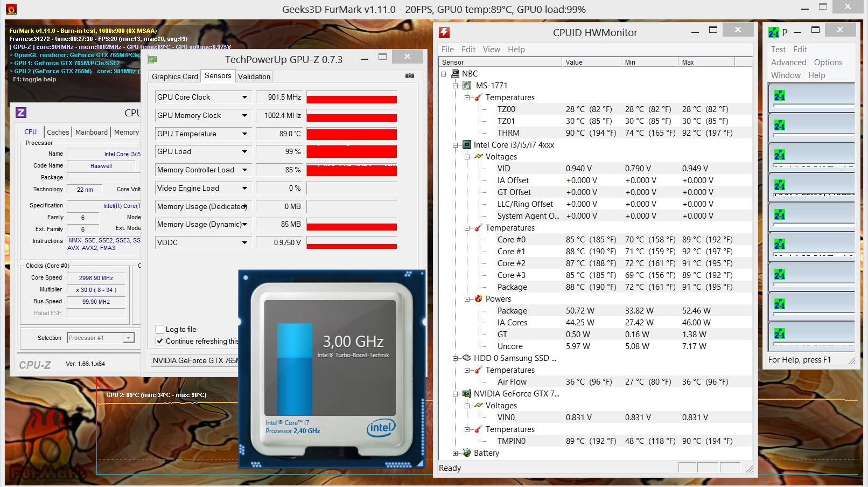868x487 pixels.
Task: Click the GPU Core Clock value 901.5 MHz
Action: tap(279, 97)
